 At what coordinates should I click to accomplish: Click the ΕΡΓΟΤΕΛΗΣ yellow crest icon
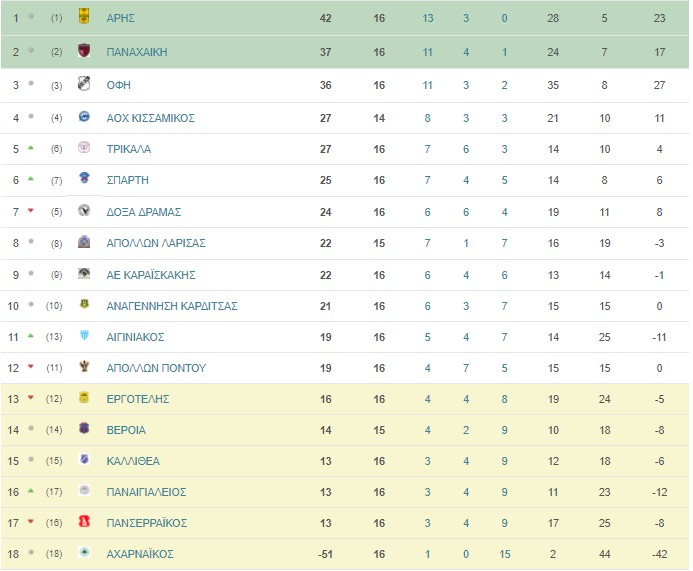pos(84,397)
